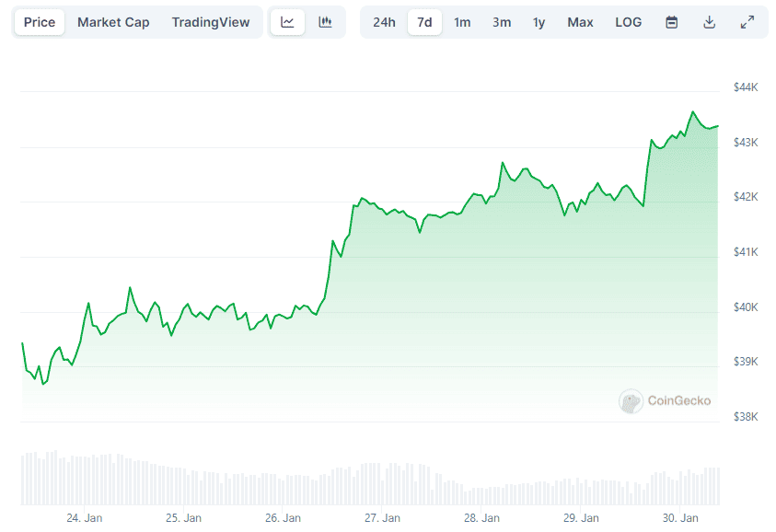Click a volume bar under 27 Jan
776x532 pixels.
(x=382, y=479)
